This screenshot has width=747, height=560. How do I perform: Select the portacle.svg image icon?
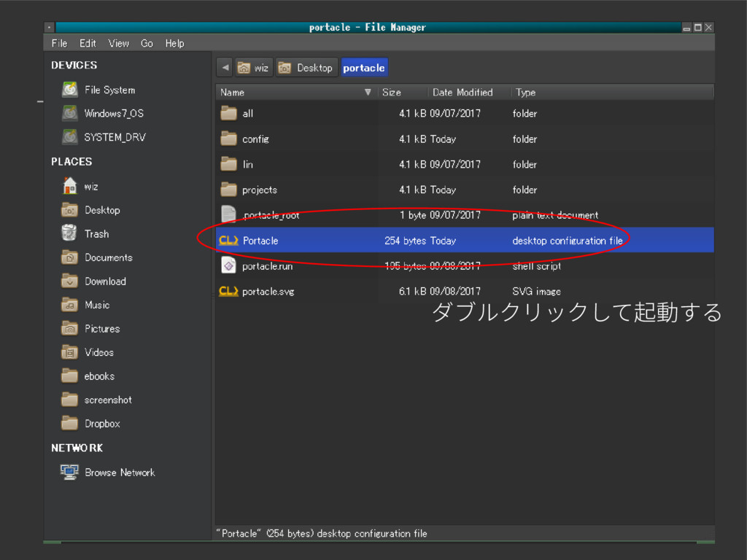(228, 291)
